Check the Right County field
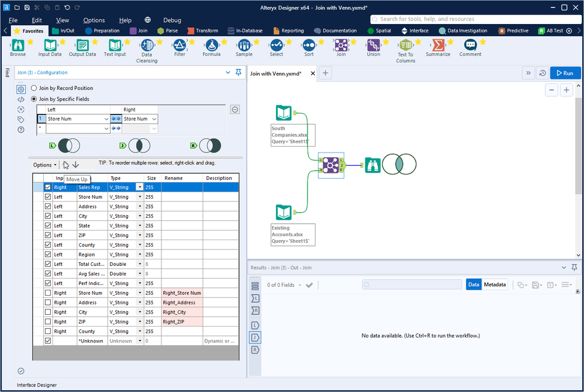This screenshot has width=584, height=392. [x=48, y=331]
